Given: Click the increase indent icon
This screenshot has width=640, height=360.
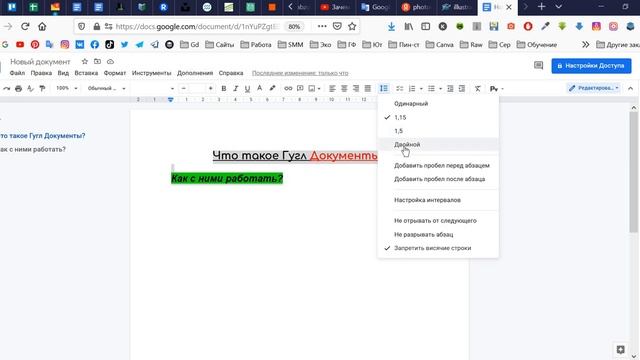Looking at the screenshot, I should [462, 89].
